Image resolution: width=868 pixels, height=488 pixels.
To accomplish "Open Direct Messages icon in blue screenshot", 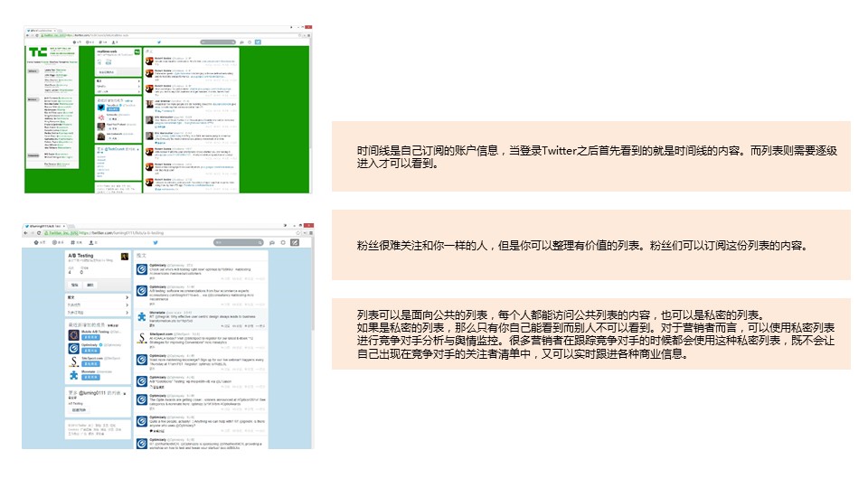I will tap(272, 243).
